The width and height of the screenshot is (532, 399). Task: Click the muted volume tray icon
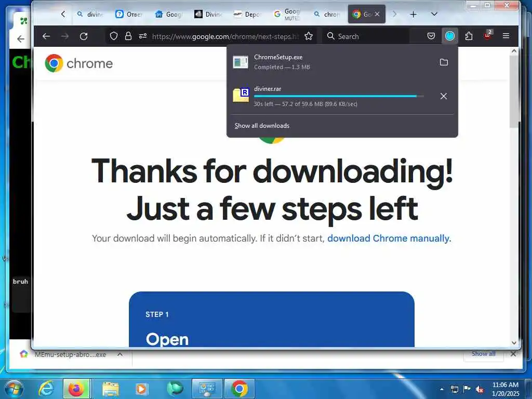[x=480, y=389]
